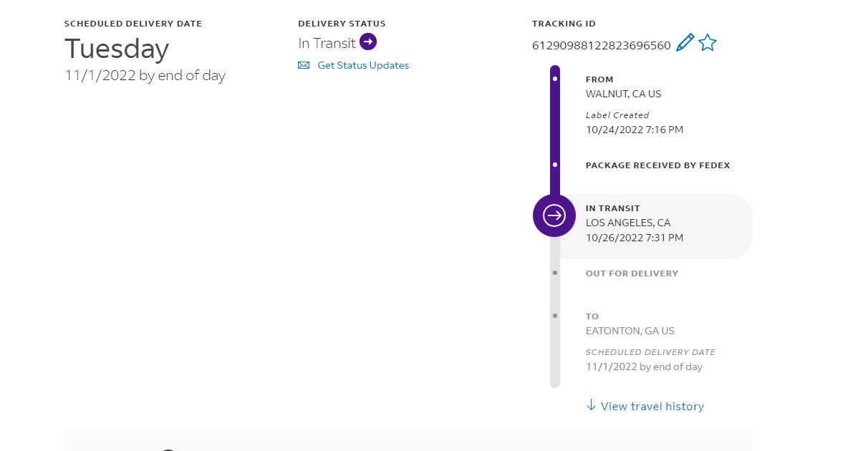Star this shipment with the star icon
The width and height of the screenshot is (868, 451).
(x=708, y=43)
